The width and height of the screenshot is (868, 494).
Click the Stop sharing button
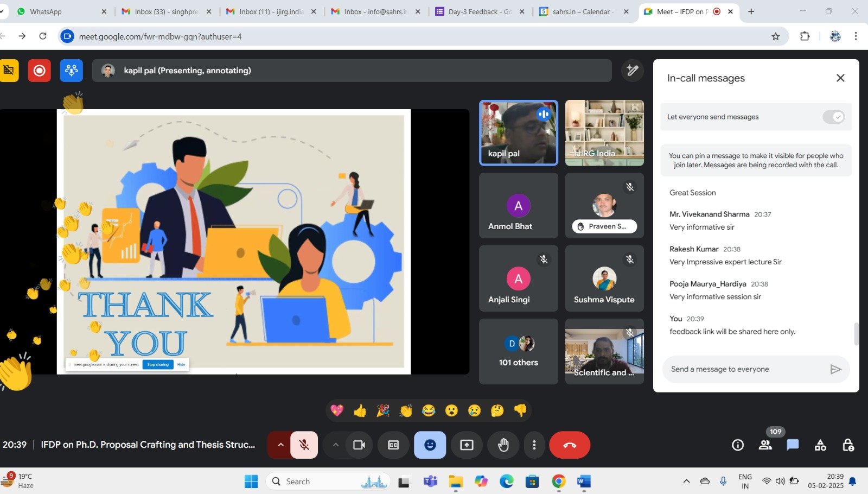click(158, 364)
